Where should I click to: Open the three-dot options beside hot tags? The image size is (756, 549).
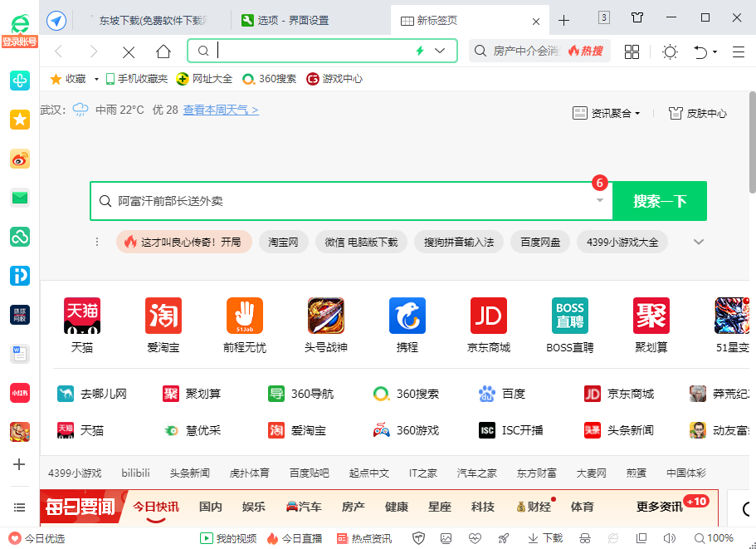point(97,242)
